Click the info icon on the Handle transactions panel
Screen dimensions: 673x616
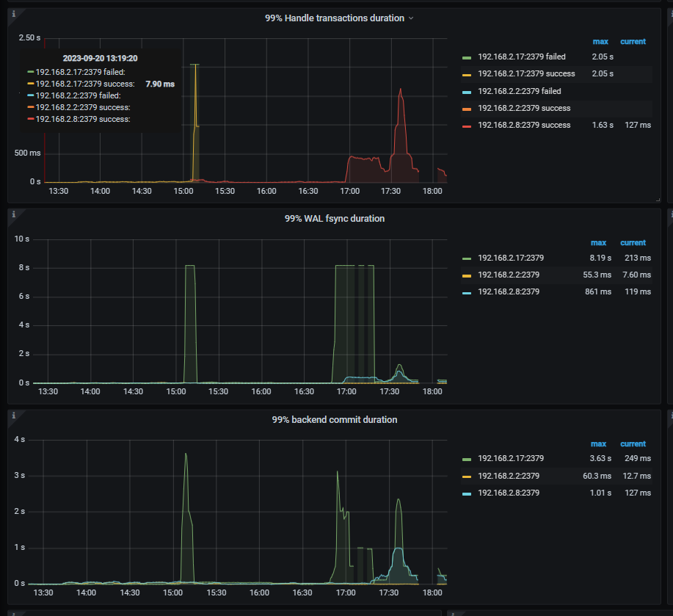point(13,12)
